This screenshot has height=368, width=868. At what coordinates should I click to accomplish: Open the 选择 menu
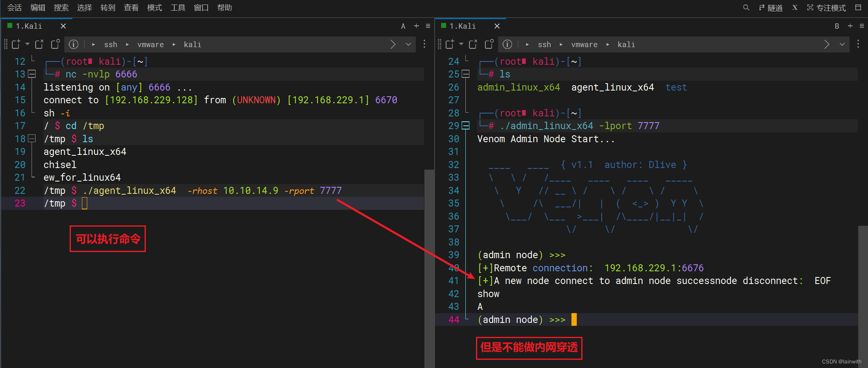click(x=84, y=7)
